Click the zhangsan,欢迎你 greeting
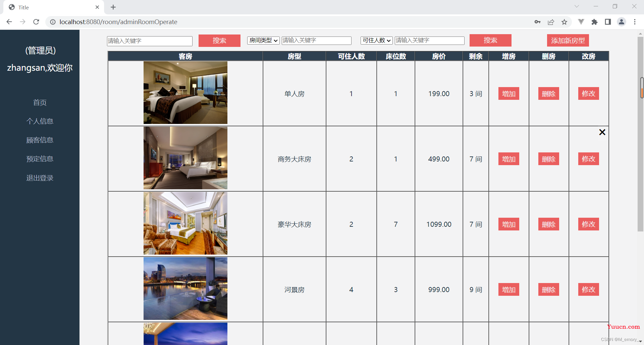644x345 pixels. (x=40, y=68)
